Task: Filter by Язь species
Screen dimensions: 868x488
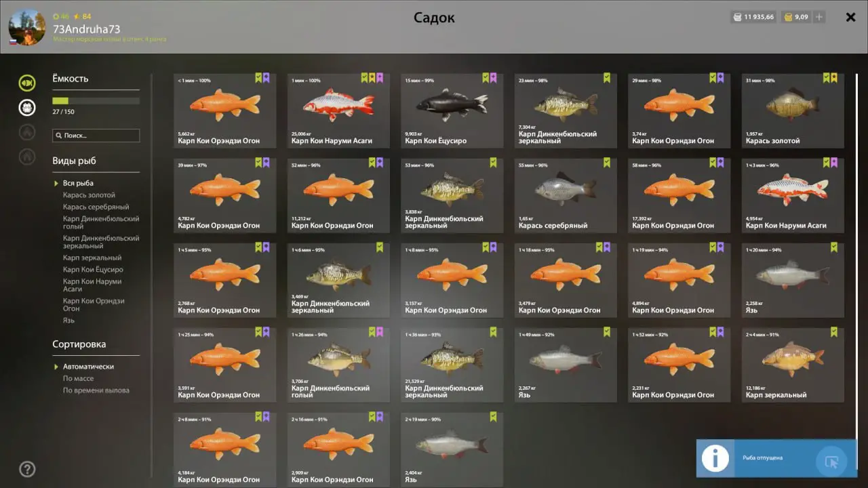Action: click(x=68, y=321)
